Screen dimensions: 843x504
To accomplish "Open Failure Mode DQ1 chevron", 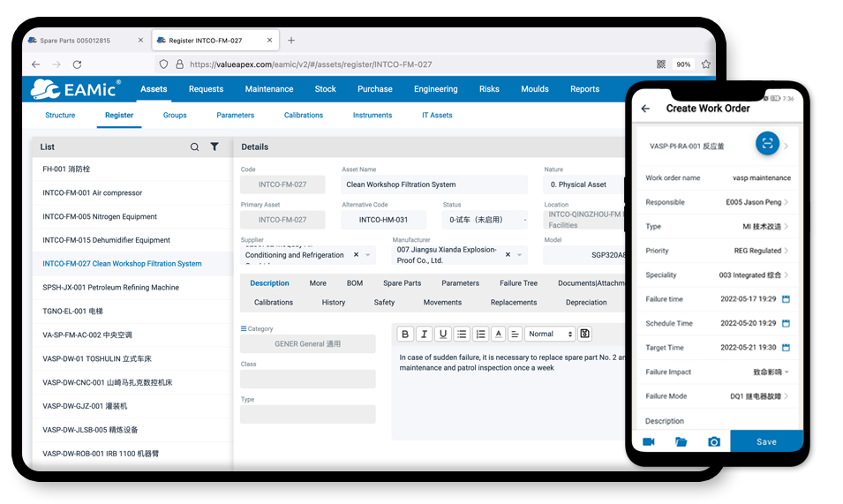I will 787,396.
